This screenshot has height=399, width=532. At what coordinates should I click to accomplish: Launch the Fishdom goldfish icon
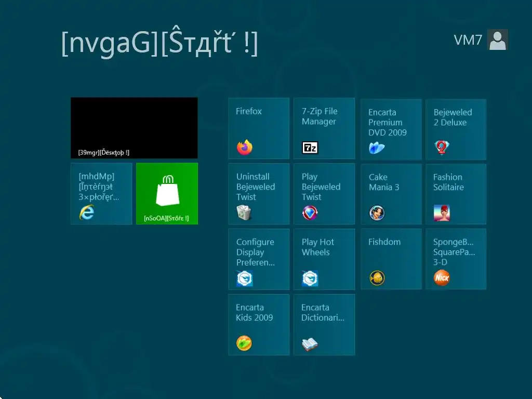[377, 278]
